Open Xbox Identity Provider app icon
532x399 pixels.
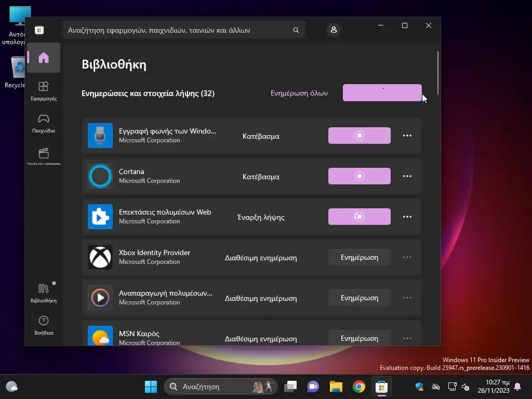[100, 257]
